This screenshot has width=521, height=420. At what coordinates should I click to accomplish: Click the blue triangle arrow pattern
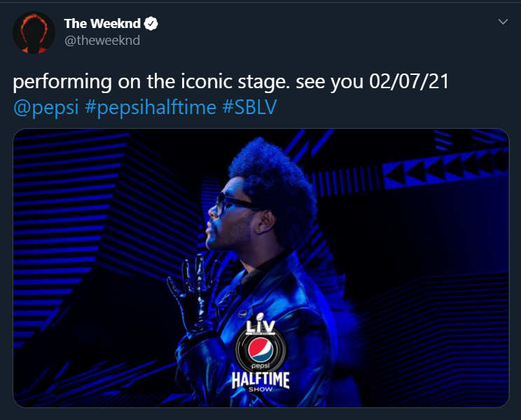(445, 169)
